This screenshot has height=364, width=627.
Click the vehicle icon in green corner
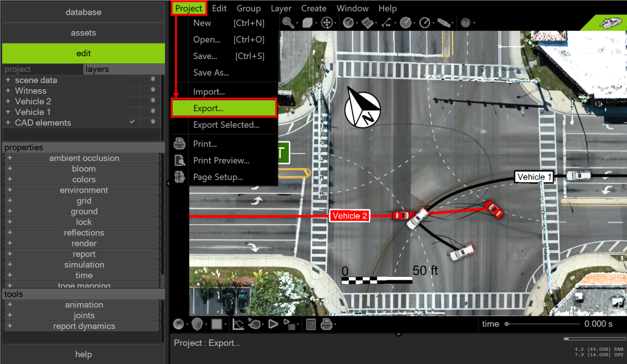point(610,22)
